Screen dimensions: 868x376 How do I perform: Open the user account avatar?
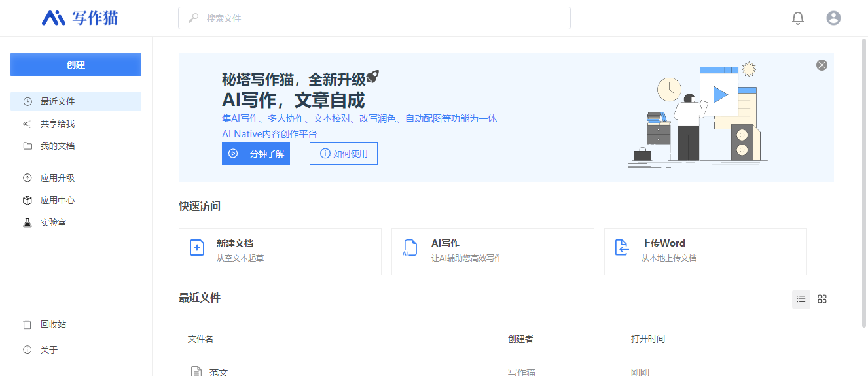pyautogui.click(x=833, y=18)
